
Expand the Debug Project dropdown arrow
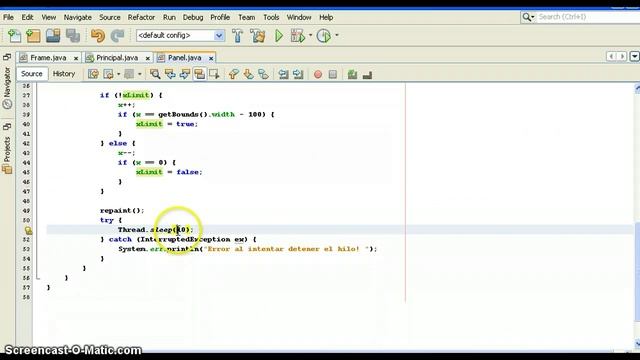(310, 36)
